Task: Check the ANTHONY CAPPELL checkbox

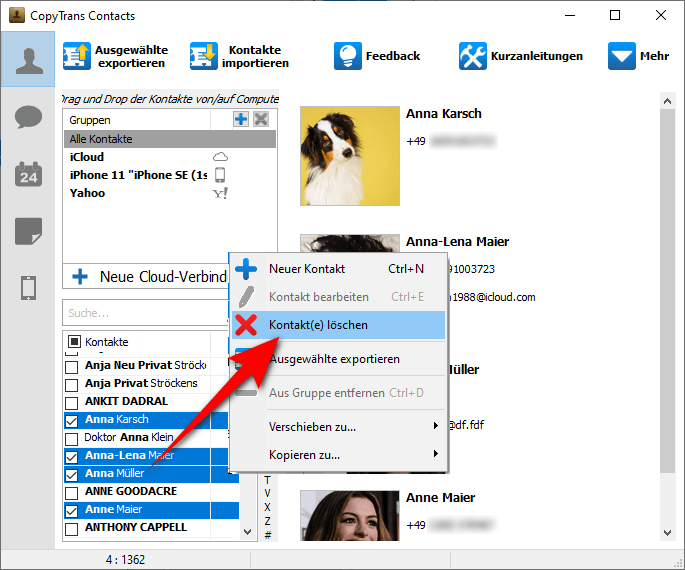Action: tap(71, 529)
